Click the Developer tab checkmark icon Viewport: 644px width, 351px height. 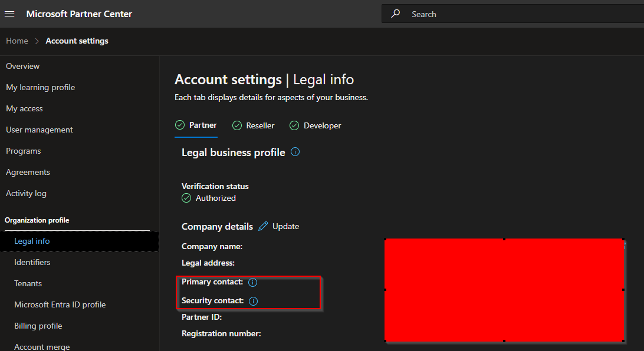coord(294,125)
